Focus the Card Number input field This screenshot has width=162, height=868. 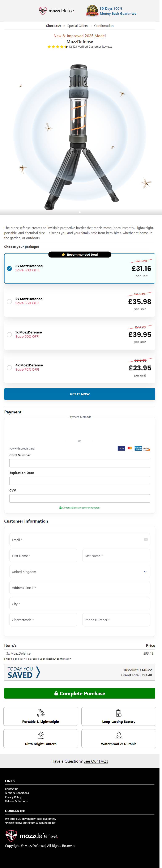pos(80,463)
